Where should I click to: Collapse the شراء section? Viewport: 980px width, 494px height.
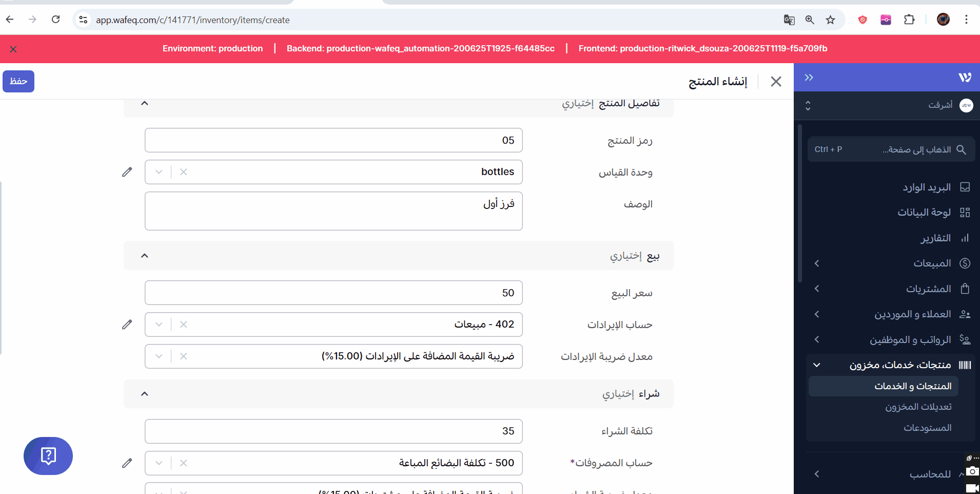pyautogui.click(x=145, y=394)
